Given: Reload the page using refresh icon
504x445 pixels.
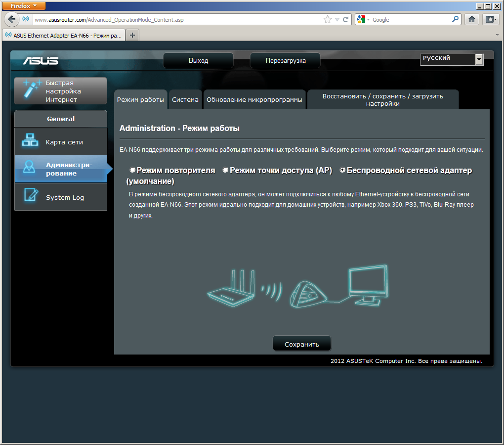Looking at the screenshot, I should (x=346, y=20).
